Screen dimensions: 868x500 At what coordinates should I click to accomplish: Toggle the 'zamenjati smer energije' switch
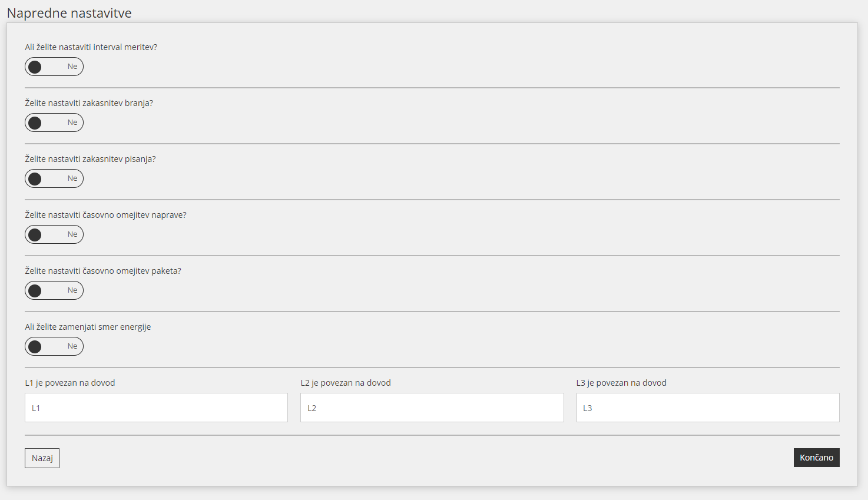tap(54, 346)
